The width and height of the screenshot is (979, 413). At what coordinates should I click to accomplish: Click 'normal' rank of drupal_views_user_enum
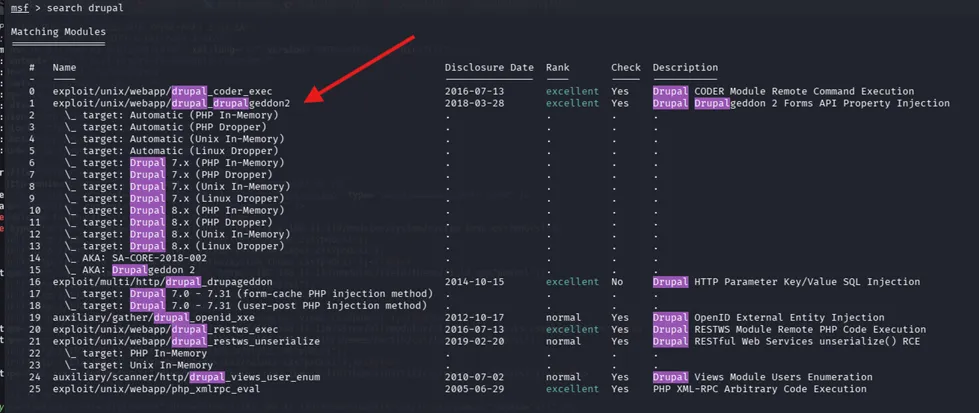pos(563,377)
